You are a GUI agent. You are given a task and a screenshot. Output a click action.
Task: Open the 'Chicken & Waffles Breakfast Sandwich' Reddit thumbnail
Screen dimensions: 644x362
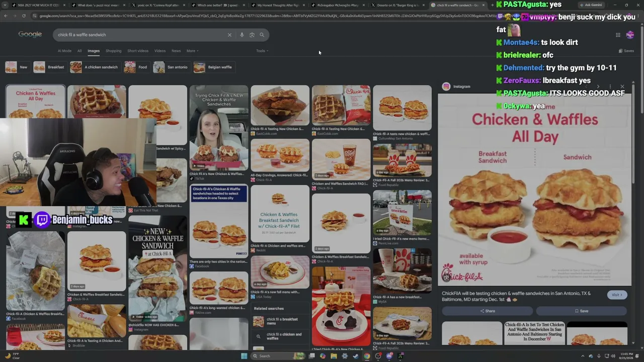click(x=280, y=214)
